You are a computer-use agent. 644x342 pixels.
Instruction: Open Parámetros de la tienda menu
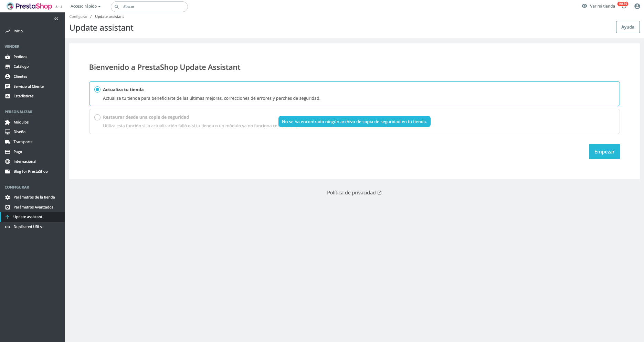(x=32, y=197)
